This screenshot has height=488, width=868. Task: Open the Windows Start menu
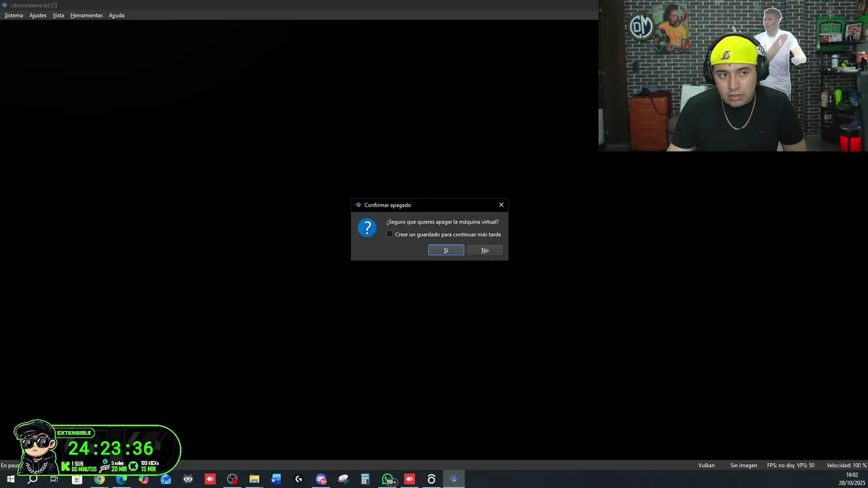coord(11,479)
